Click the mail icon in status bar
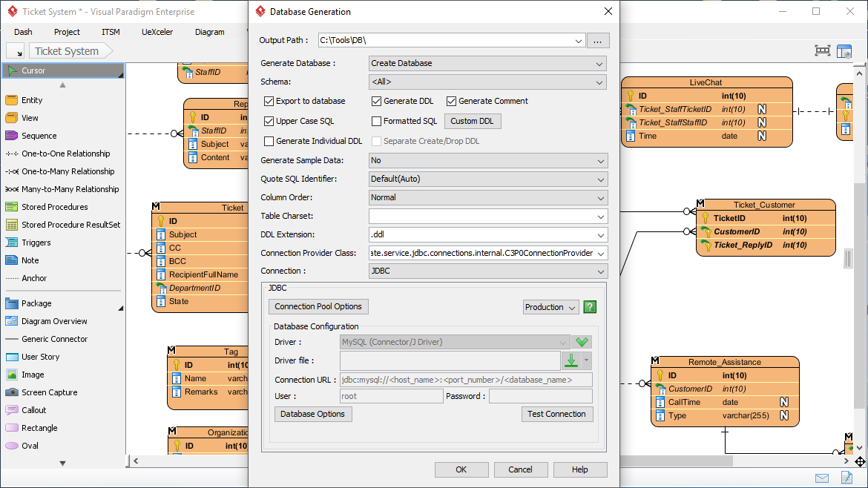Image resolution: width=868 pixels, height=488 pixels. pyautogui.click(x=822, y=478)
